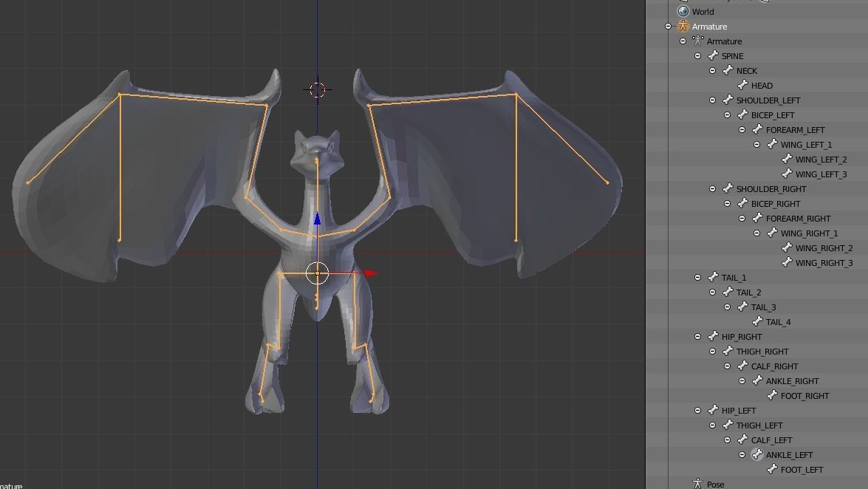
Task: Select the Pose entry label
Action: [715, 484]
